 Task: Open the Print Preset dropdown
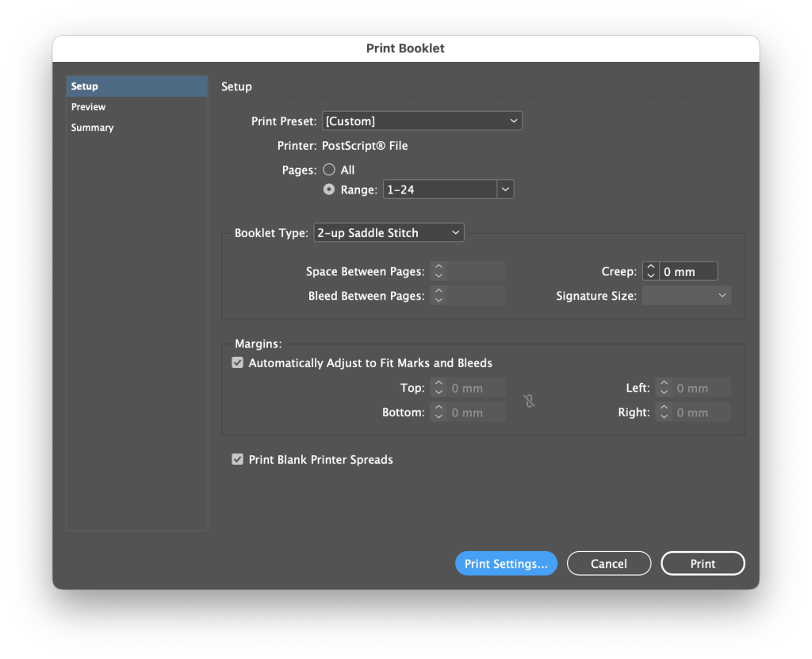coord(422,121)
